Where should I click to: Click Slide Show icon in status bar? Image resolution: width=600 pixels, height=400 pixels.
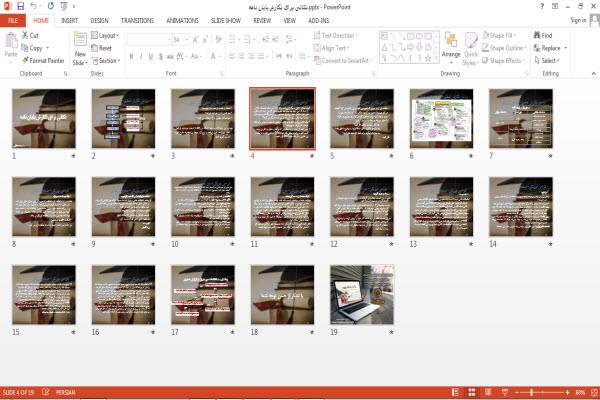pyautogui.click(x=505, y=392)
